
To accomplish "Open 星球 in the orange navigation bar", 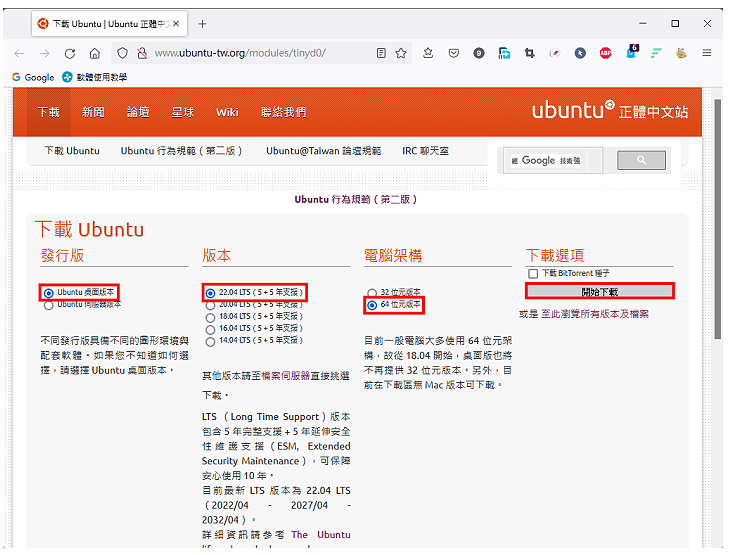I will (x=183, y=112).
